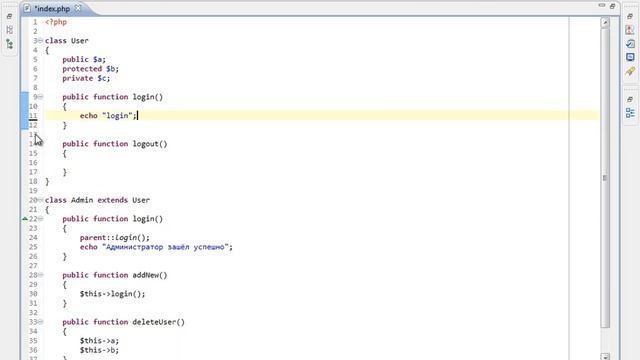
Task: Click 'class Admin extends User'
Action: [98, 200]
